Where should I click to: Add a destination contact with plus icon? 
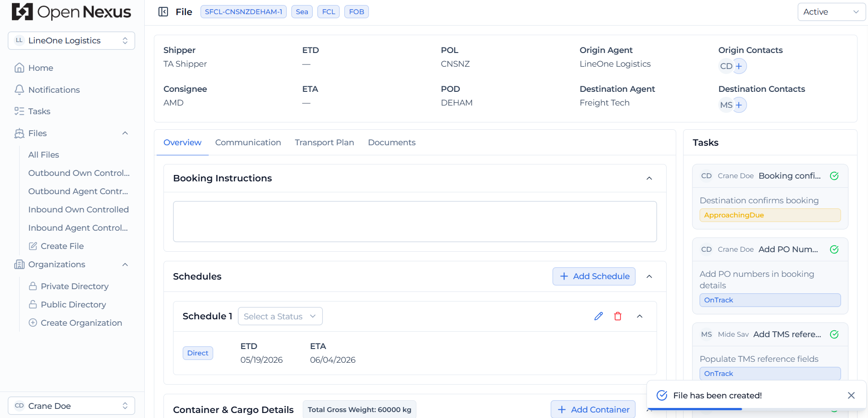[739, 105]
